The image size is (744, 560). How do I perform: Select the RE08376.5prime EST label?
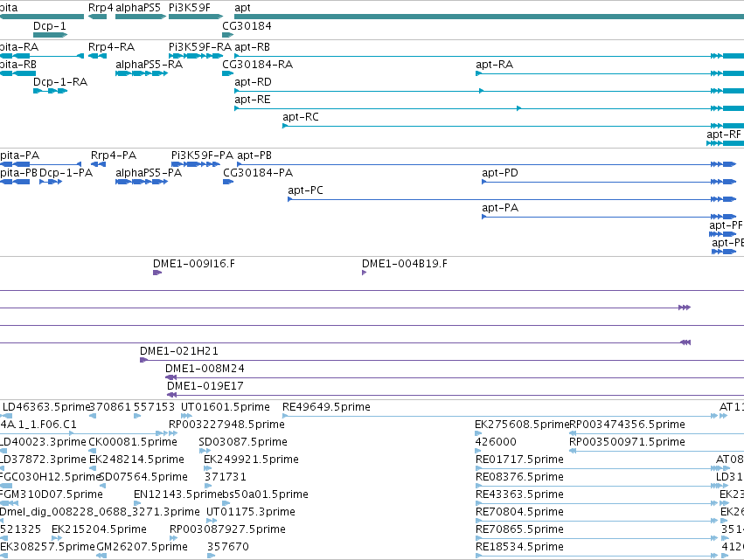(x=519, y=478)
